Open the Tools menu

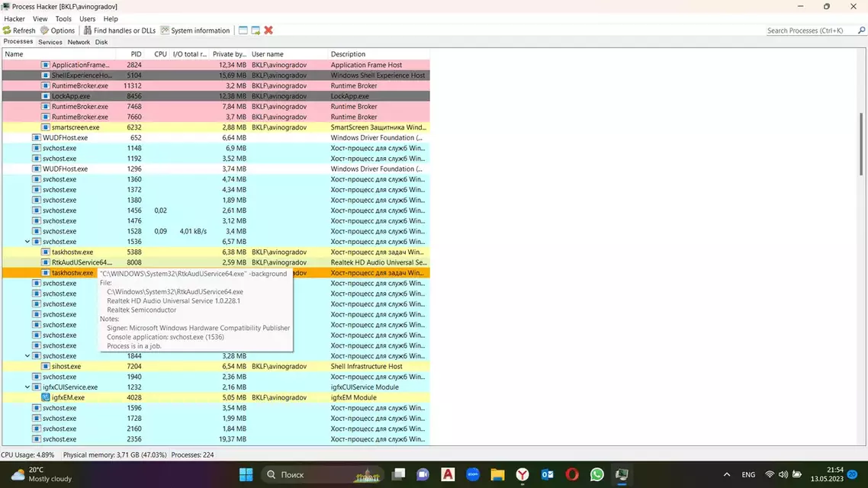[63, 19]
